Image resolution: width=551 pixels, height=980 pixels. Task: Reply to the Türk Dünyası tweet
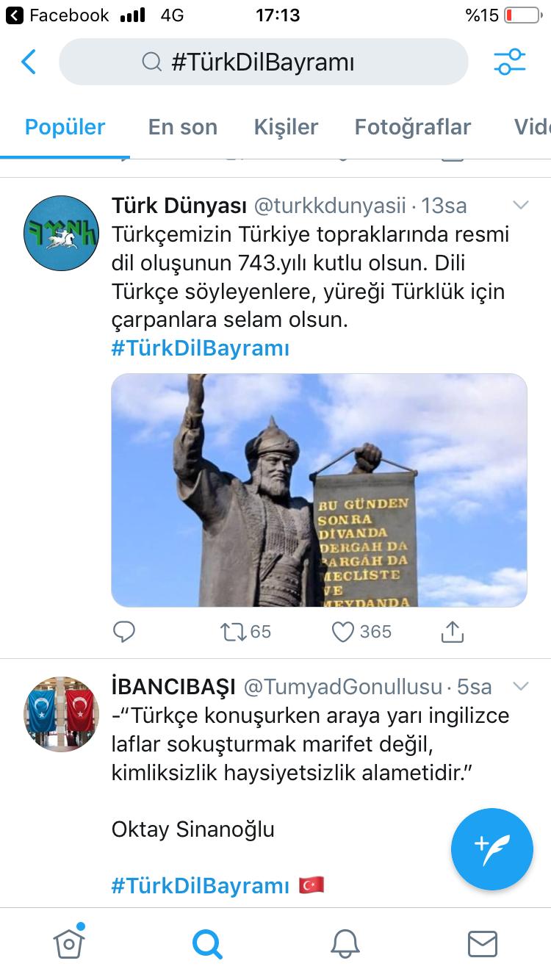[123, 631]
